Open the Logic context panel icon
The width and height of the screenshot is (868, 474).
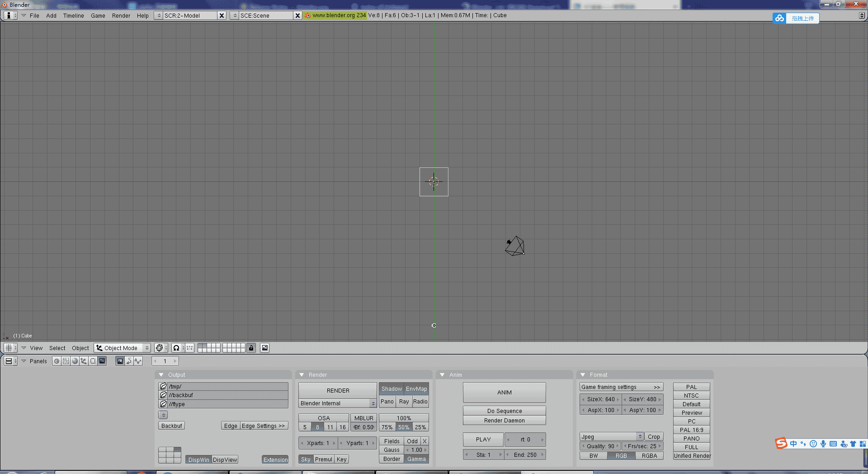pos(57,361)
